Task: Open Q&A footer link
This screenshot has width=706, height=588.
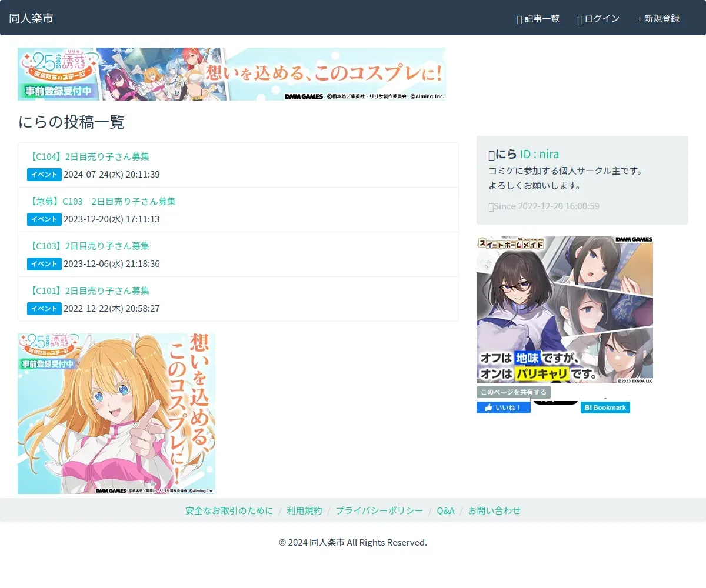Action: [445, 510]
